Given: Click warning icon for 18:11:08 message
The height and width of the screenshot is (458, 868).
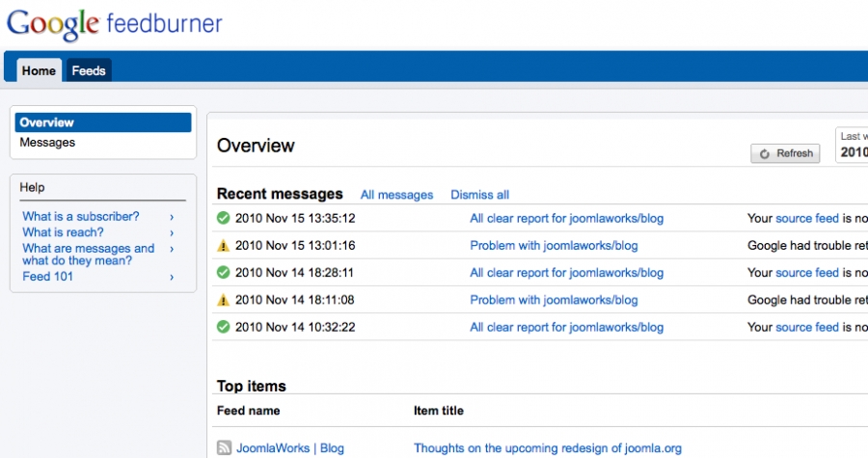Looking at the screenshot, I should pyautogui.click(x=223, y=300).
